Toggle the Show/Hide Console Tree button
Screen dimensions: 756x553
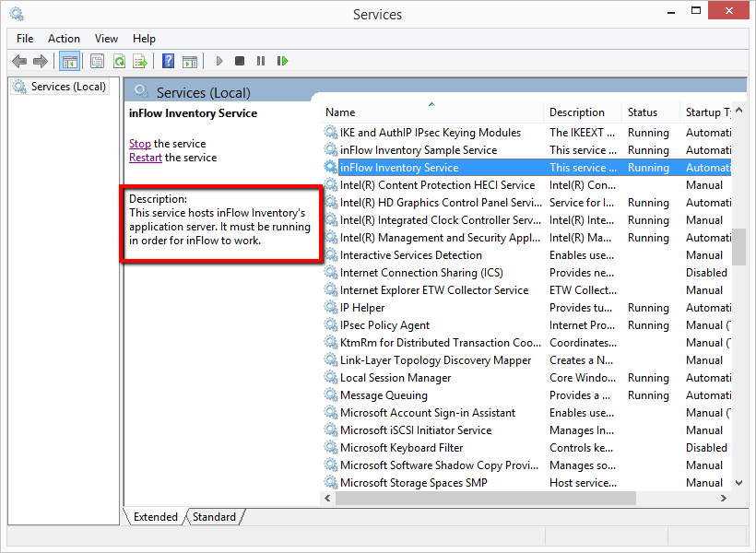tap(70, 61)
